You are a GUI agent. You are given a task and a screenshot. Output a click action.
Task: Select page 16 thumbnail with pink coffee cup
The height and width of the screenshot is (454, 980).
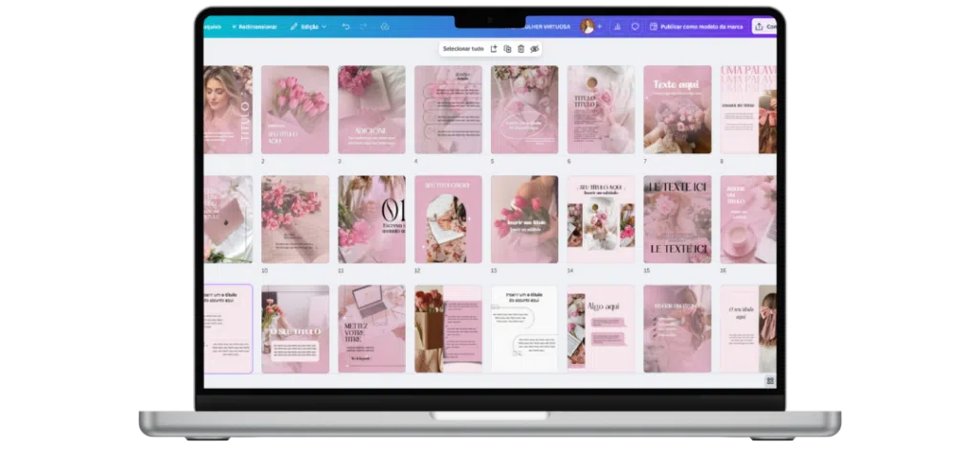pos(748,219)
